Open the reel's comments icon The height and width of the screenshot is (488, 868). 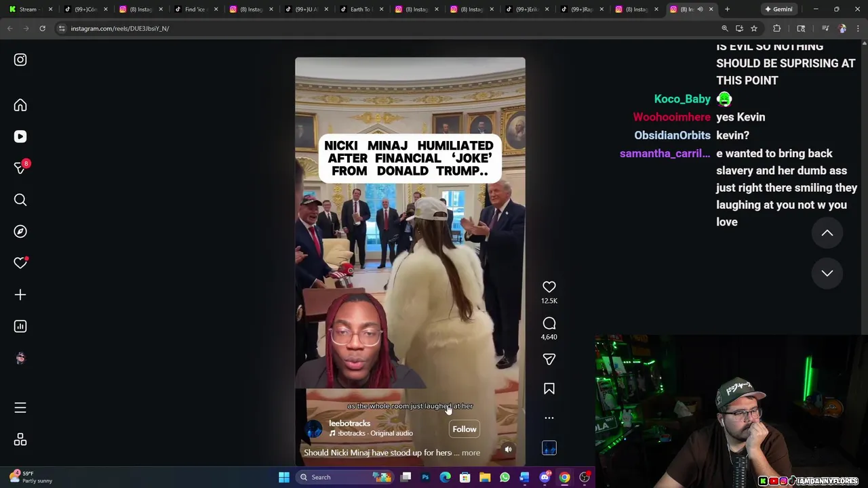click(x=549, y=323)
